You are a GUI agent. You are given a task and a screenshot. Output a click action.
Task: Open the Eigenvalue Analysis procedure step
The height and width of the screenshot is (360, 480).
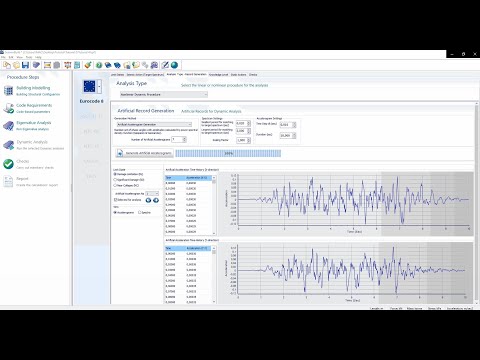click(x=33, y=126)
